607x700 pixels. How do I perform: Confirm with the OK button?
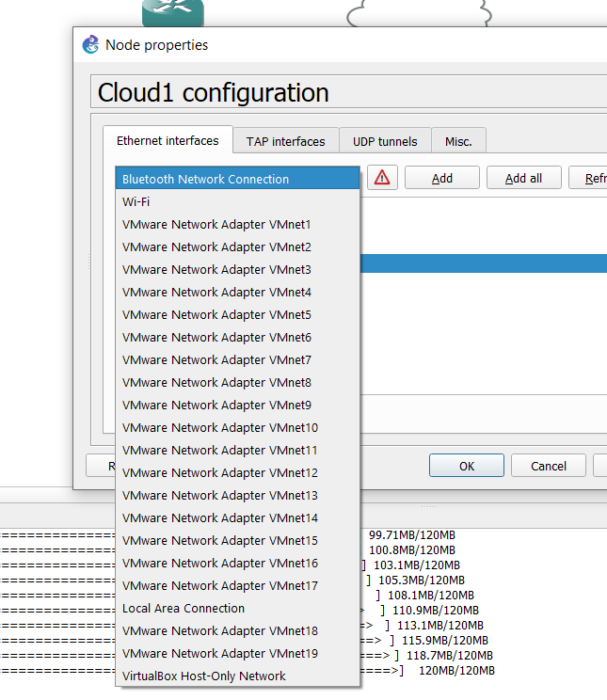[x=466, y=466]
